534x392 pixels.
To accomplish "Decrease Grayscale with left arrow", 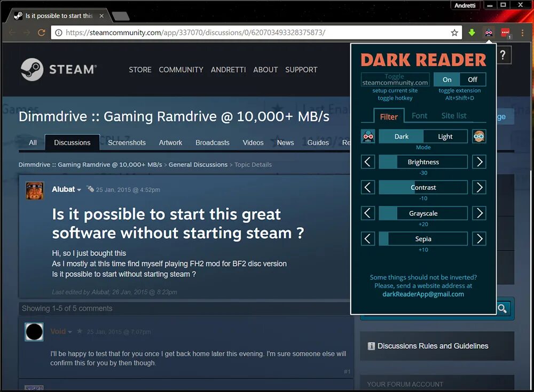I will point(368,213).
